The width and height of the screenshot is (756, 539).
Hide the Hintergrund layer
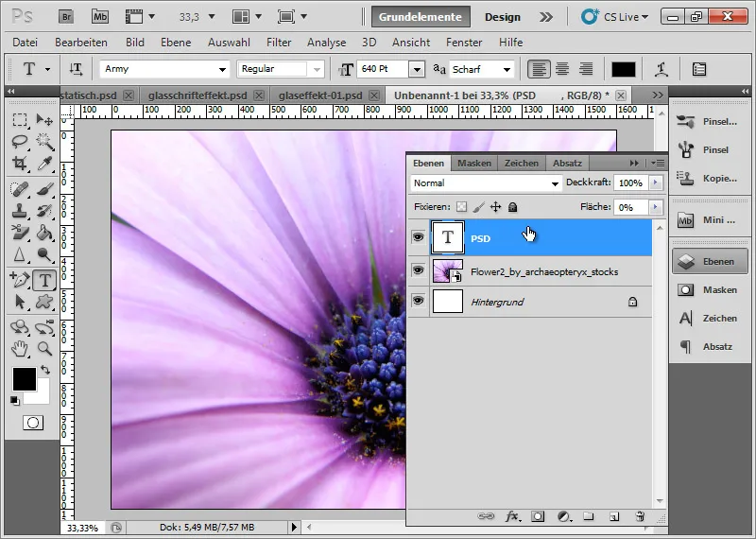418,301
